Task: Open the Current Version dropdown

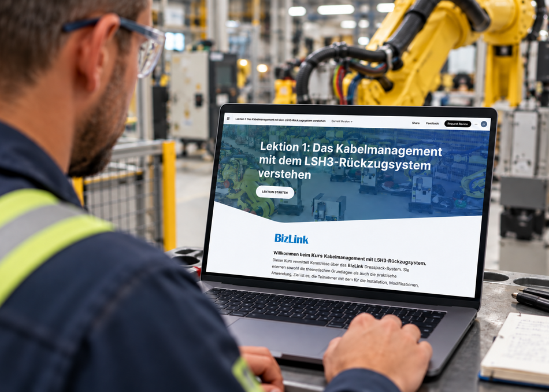Action: point(342,121)
